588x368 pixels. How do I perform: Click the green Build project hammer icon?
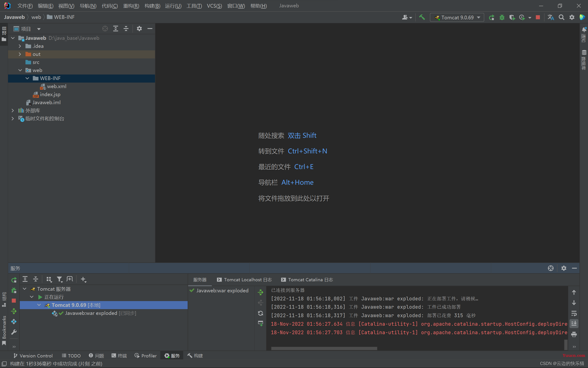click(x=422, y=17)
